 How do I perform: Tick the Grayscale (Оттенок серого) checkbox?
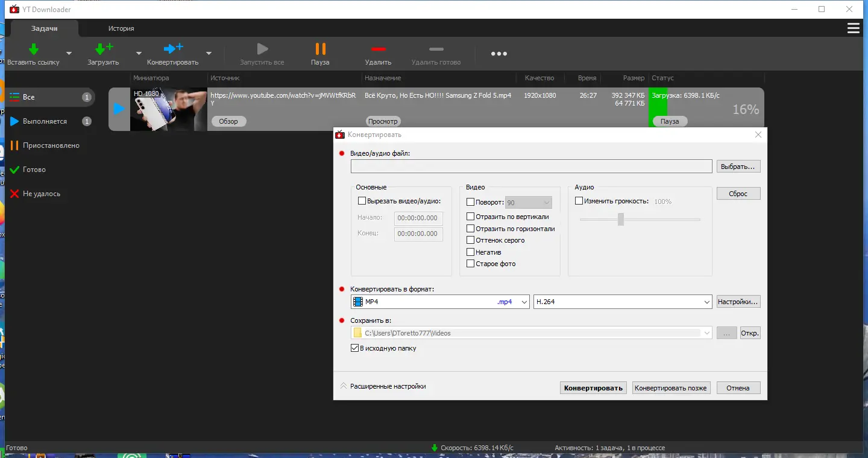(x=471, y=240)
